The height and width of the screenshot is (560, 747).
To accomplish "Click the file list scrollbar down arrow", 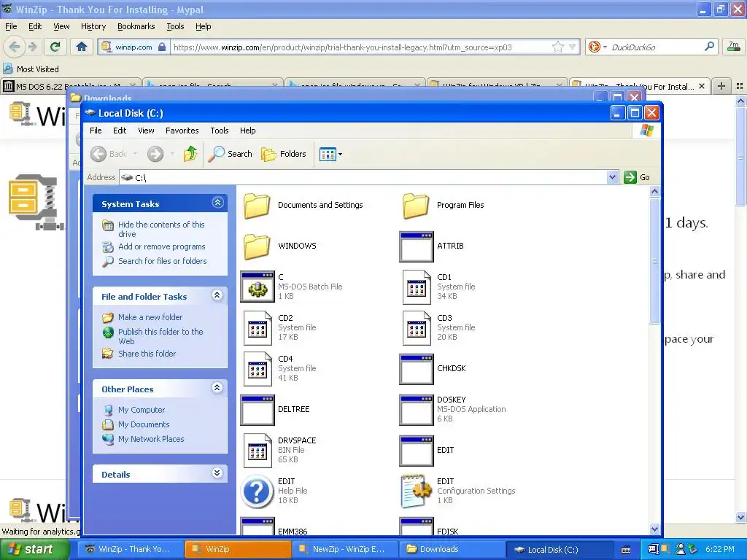I will pos(654,529).
